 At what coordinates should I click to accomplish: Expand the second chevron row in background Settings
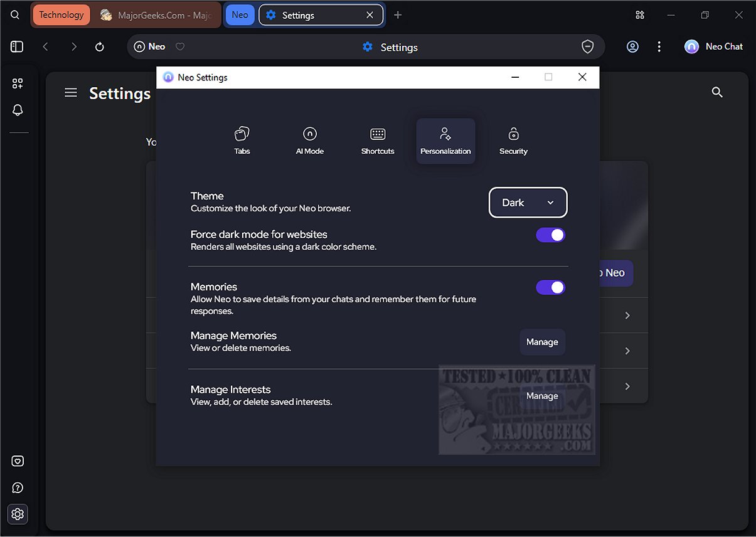point(627,351)
